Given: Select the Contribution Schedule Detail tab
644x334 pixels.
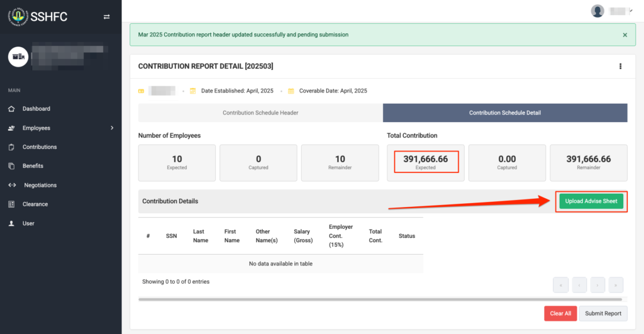Looking at the screenshot, I should 505,113.
